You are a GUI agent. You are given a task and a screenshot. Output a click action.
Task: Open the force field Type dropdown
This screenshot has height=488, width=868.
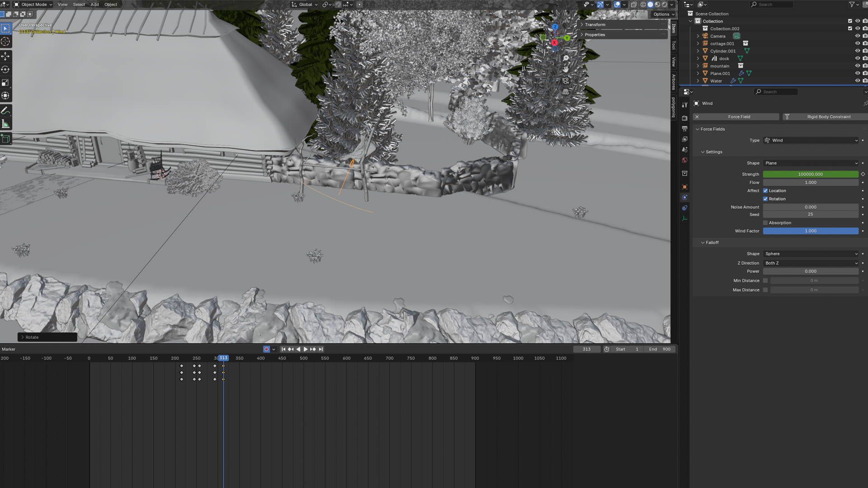coord(810,141)
